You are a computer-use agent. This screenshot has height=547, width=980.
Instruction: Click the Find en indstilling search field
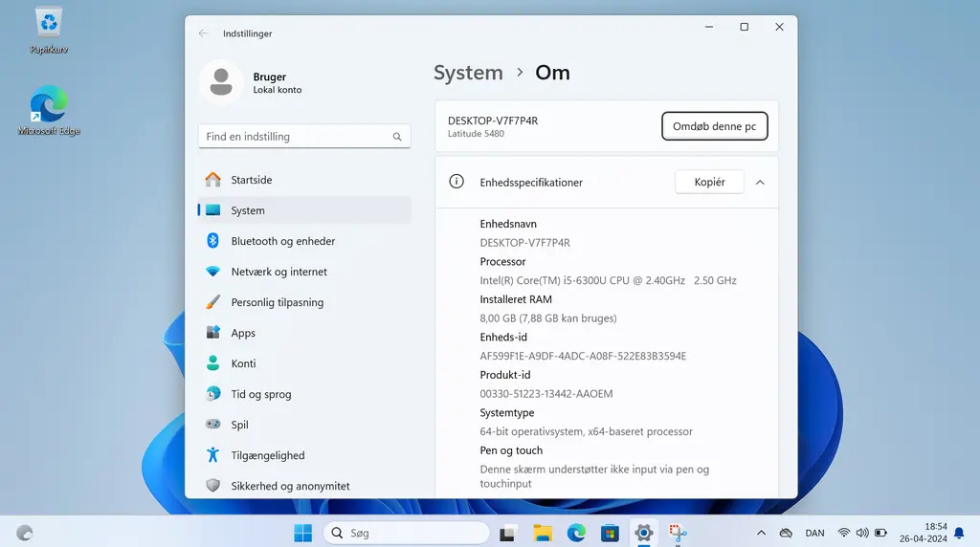tap(297, 137)
